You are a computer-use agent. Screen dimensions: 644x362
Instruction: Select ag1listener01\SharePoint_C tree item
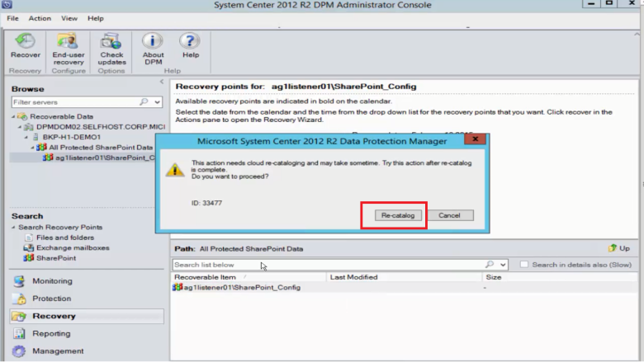point(105,157)
